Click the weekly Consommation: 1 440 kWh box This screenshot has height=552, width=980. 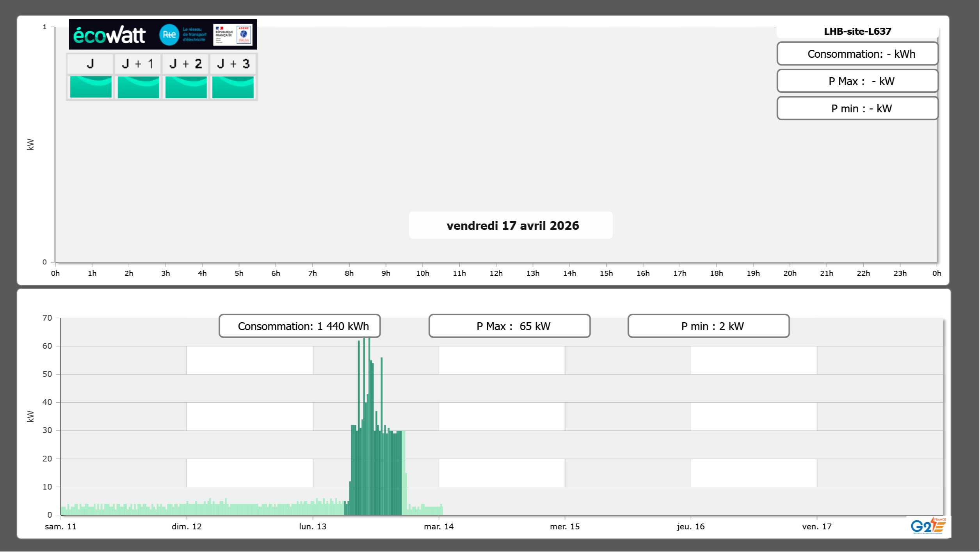pos(300,326)
